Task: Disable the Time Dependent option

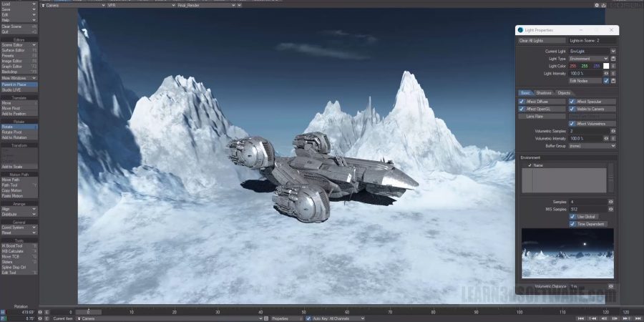Action: (572, 224)
